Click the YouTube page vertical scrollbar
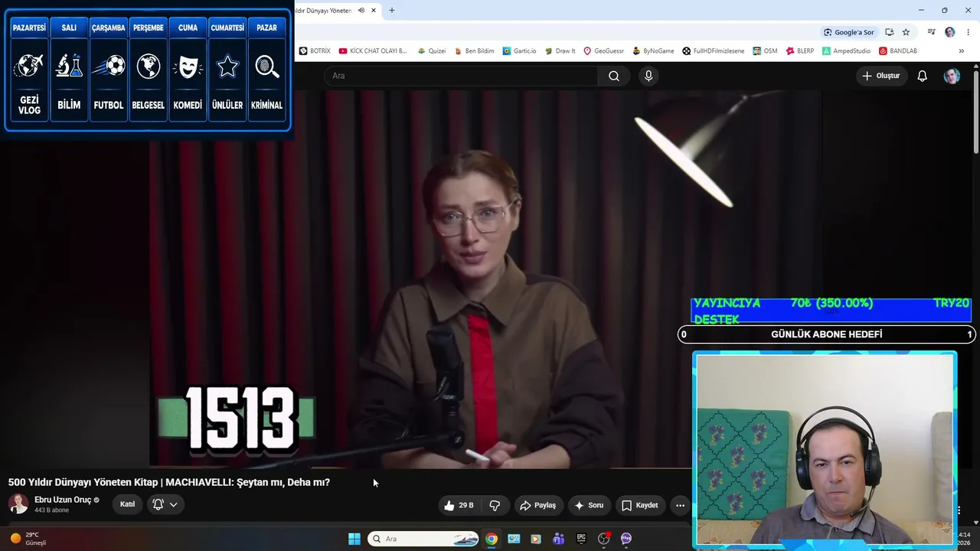This screenshot has width=980, height=551. (x=975, y=111)
